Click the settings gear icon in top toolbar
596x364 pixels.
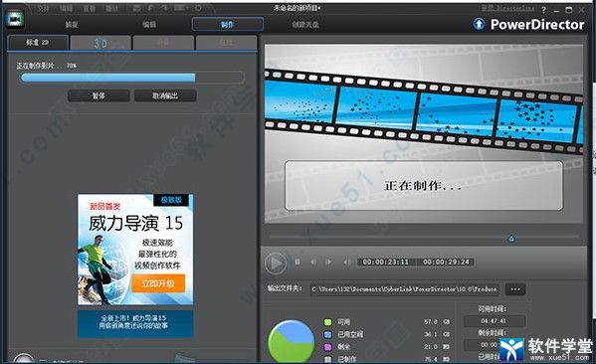pos(198,8)
